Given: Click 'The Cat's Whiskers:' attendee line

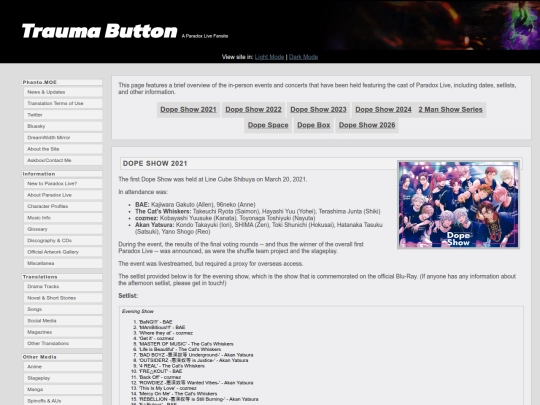Looking at the screenshot, I should (x=258, y=211).
